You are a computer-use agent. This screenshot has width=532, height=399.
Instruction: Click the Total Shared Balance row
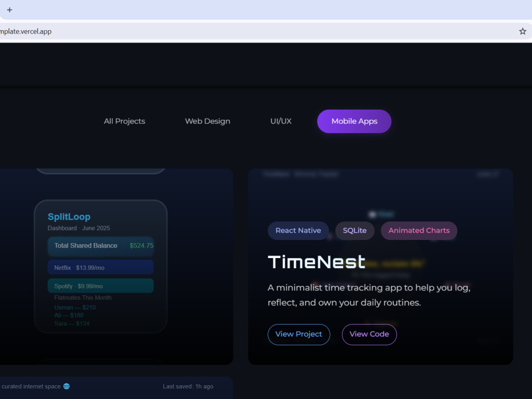coord(101,246)
